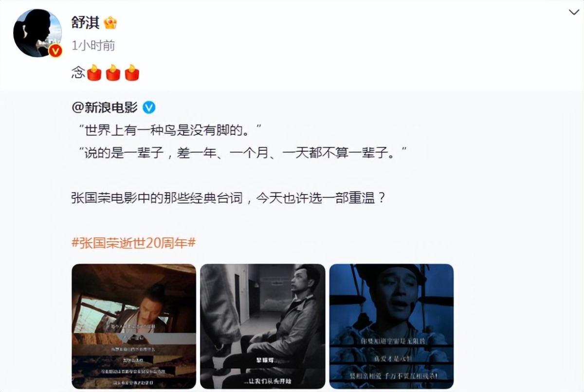Click the orange verified V badge on avatar
584x392 pixels.
click(x=55, y=50)
